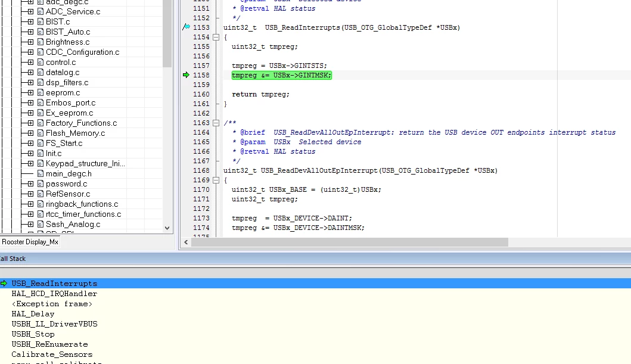The height and width of the screenshot is (364, 631).
Task: Click the return tmpreg; statement
Action: coord(260,94)
